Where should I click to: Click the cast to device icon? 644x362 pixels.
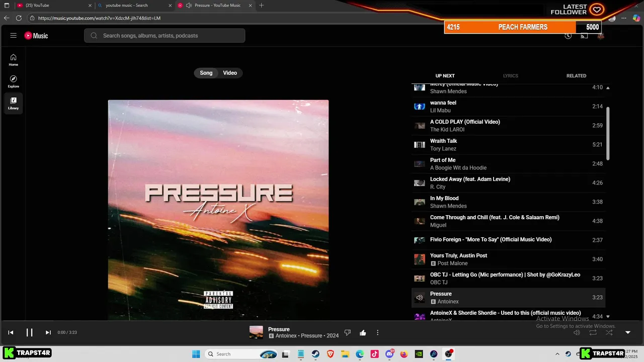click(584, 36)
